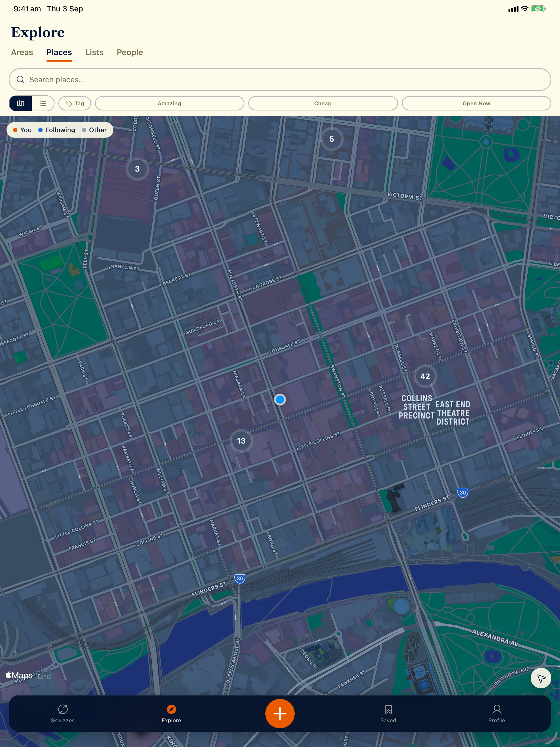Tap the locate-me arrow button
Image resolution: width=560 pixels, height=747 pixels.
coord(541,678)
